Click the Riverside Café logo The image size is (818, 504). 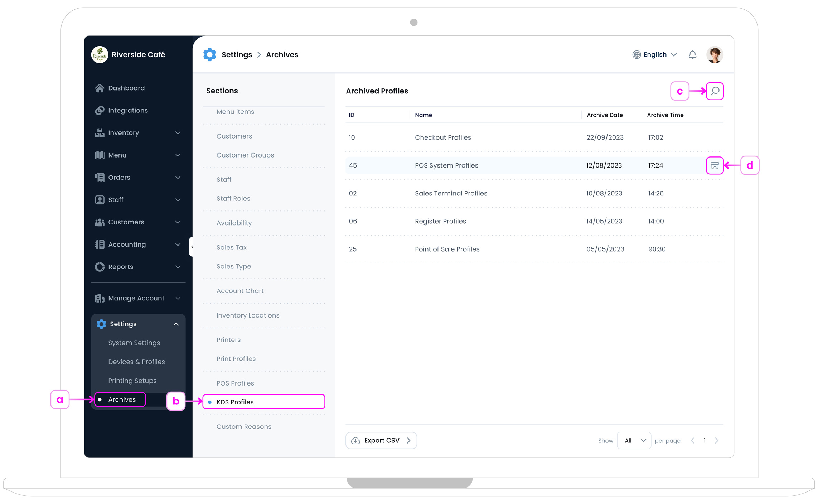tap(100, 54)
